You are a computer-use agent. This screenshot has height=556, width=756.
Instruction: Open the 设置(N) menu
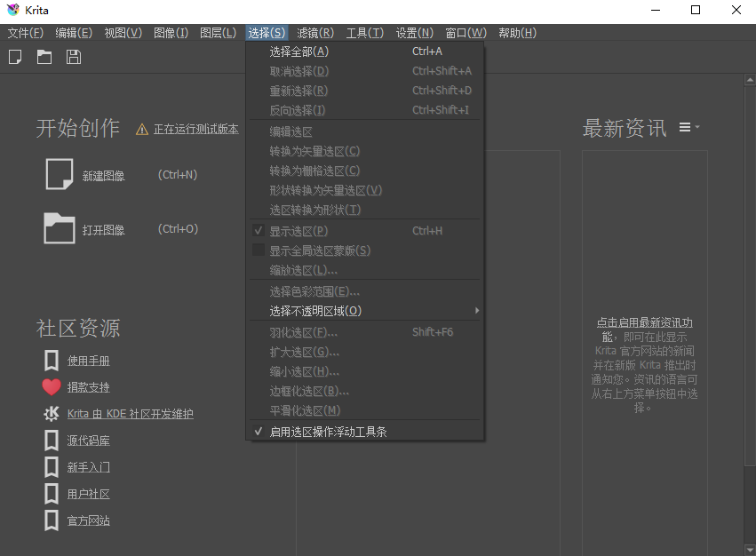415,33
